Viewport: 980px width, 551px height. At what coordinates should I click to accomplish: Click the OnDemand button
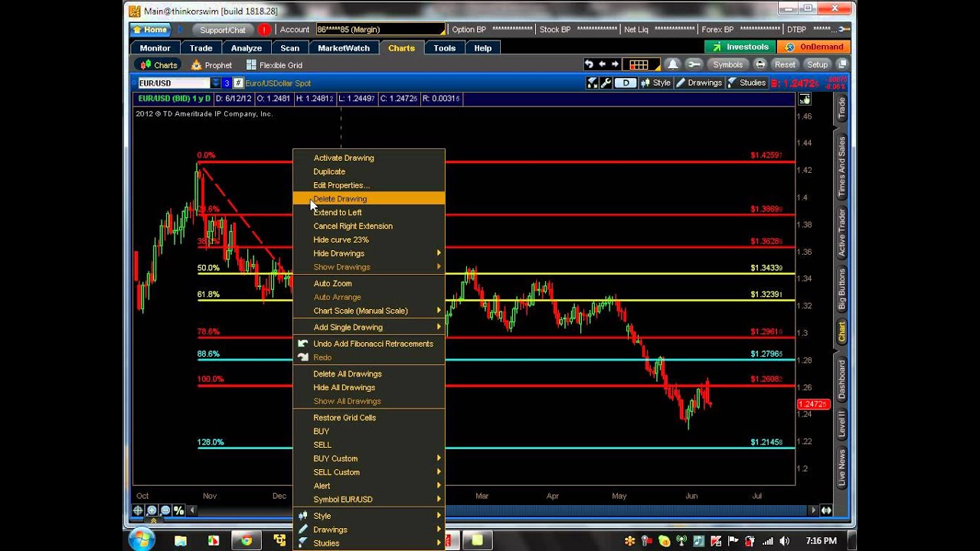coord(815,47)
